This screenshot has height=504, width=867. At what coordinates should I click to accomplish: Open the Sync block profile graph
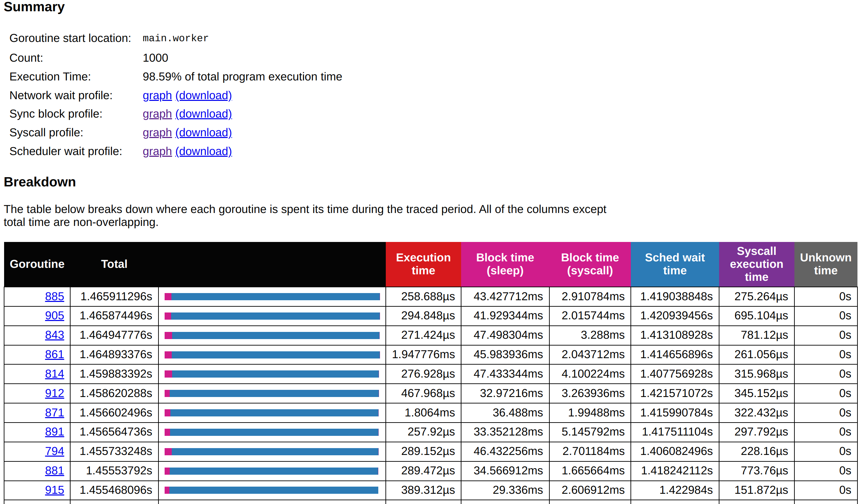coord(157,114)
